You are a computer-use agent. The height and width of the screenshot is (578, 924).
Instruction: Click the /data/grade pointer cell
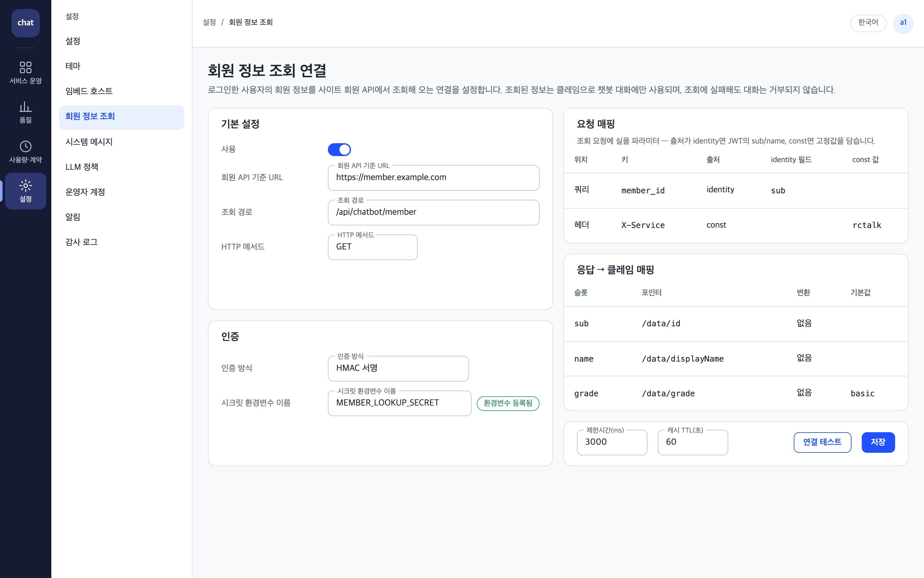pyautogui.click(x=668, y=393)
